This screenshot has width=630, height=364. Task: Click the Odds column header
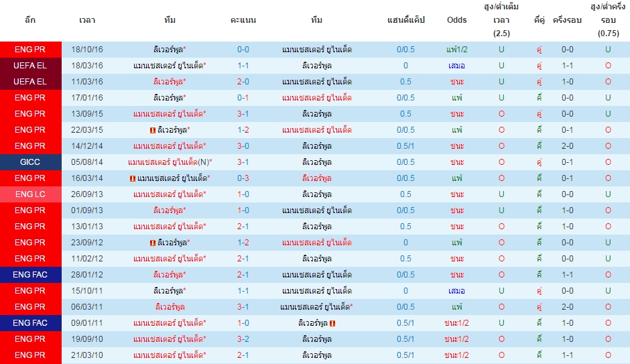pos(457,19)
